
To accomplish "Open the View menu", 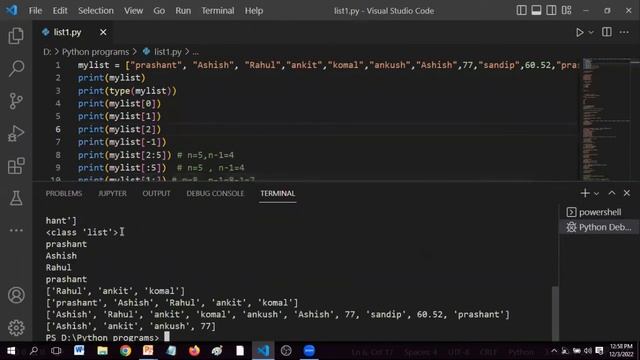I will (133, 11).
